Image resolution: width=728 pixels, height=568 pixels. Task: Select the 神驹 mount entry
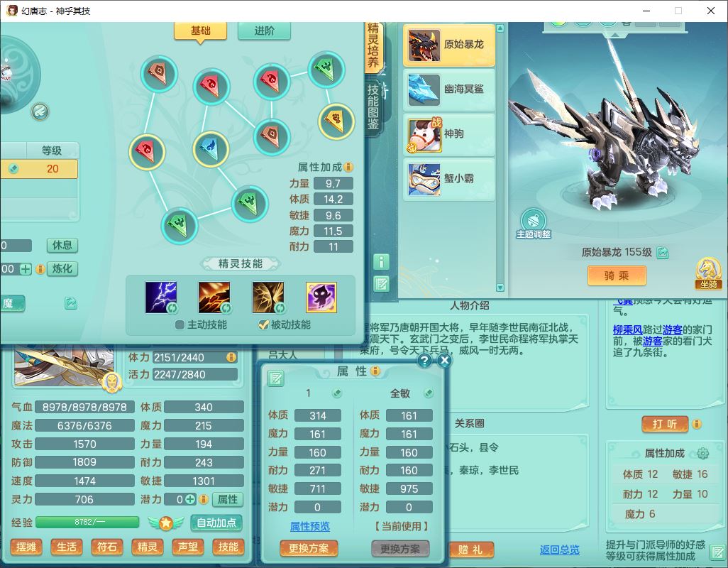(449, 133)
